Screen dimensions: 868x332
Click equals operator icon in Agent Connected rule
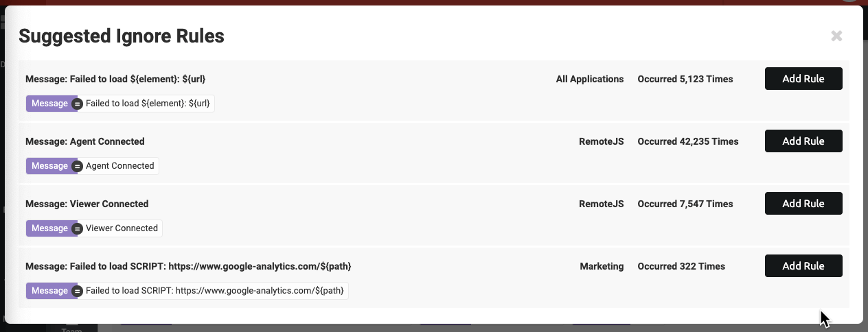point(78,166)
